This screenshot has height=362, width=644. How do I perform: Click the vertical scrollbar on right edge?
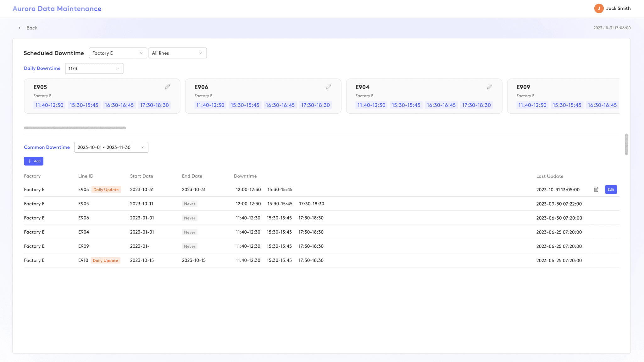(626, 144)
